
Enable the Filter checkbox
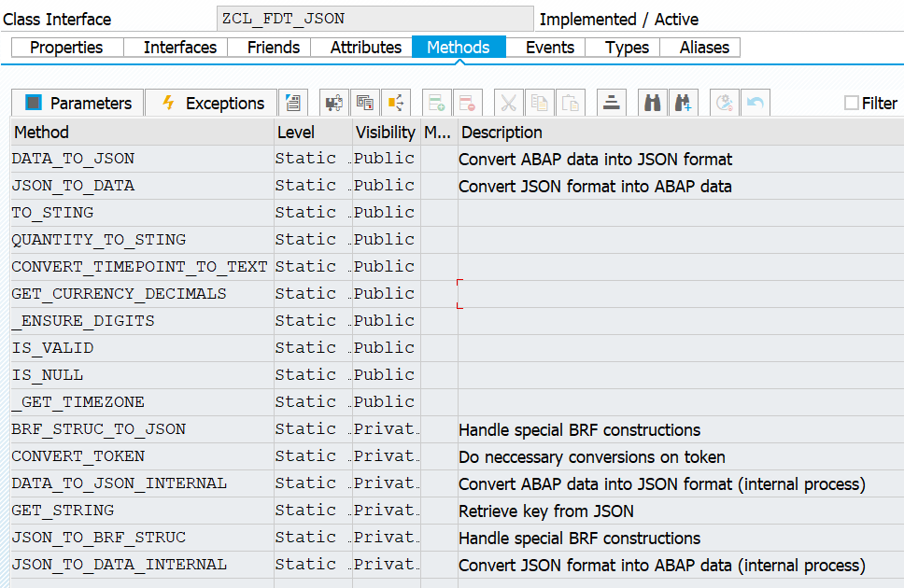(851, 104)
